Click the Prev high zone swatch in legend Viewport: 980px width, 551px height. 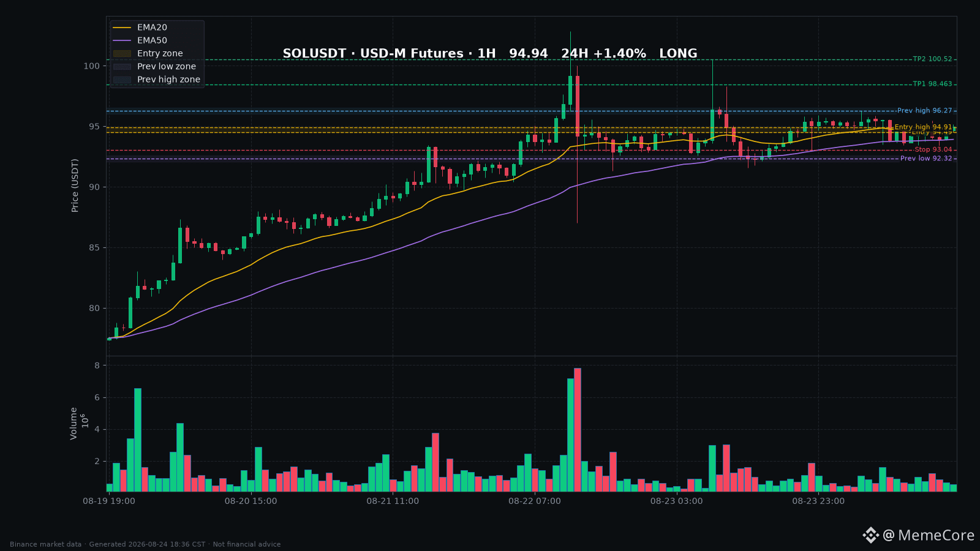pyautogui.click(x=122, y=80)
